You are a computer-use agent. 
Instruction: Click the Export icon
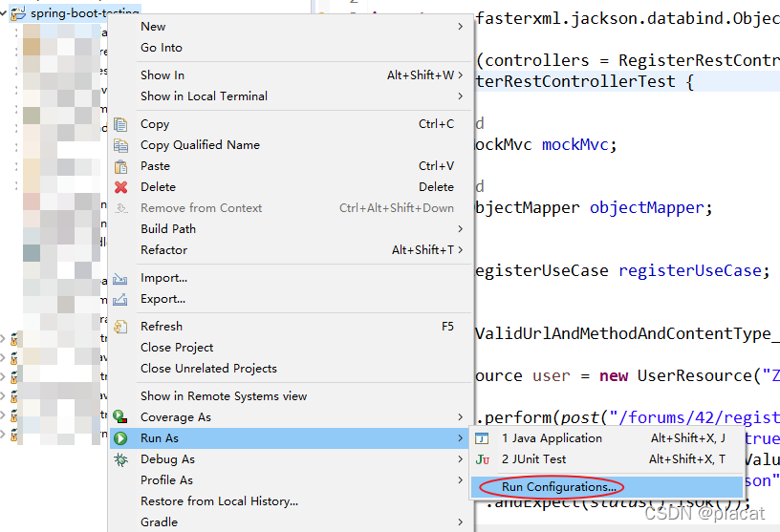tap(120, 299)
